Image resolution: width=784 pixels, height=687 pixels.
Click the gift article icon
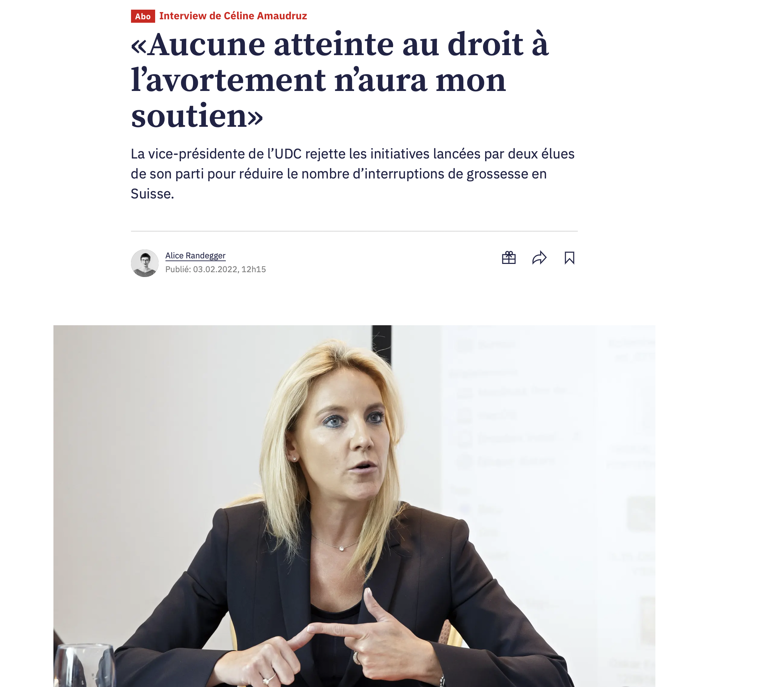[x=509, y=258]
